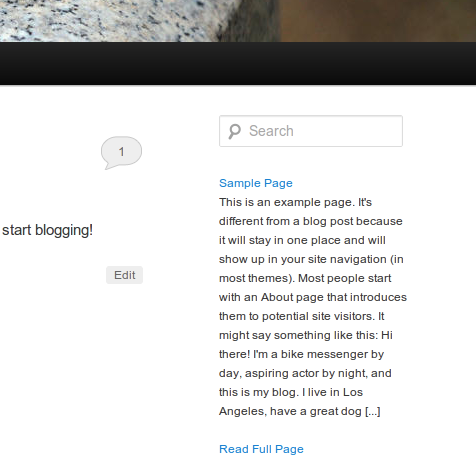The width and height of the screenshot is (476, 459).
Task: Click the 'I live in Los' text line
Action: (x=291, y=392)
